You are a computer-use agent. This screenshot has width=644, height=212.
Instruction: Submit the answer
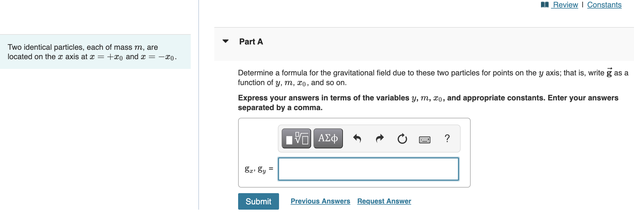(258, 201)
